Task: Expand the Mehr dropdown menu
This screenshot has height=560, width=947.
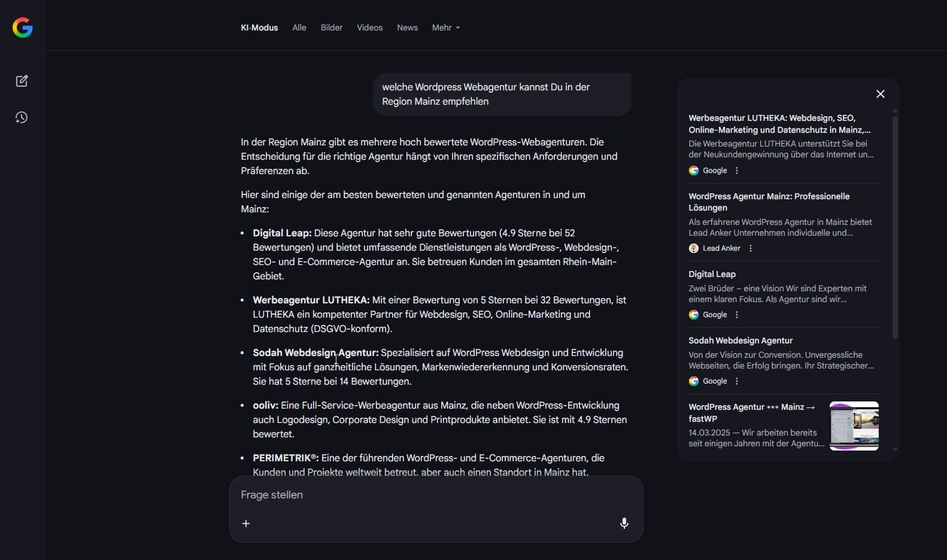Action: coord(446,28)
